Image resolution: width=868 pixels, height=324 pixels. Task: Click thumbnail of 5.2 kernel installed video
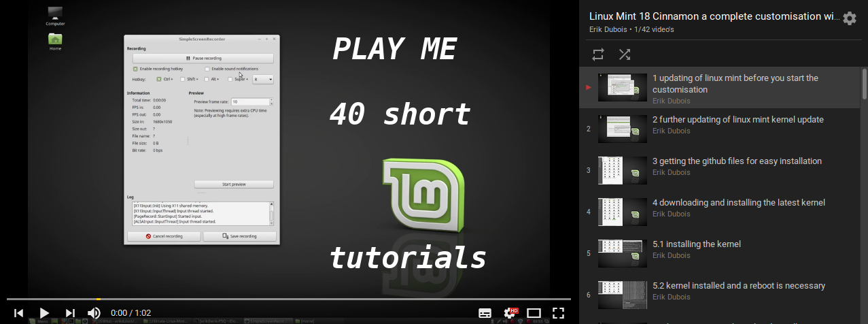point(623,295)
